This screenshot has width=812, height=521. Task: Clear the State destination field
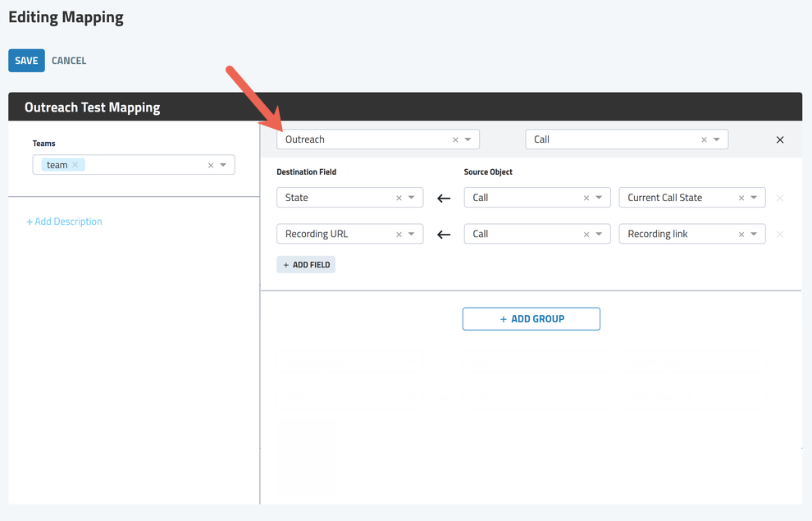[x=399, y=198]
